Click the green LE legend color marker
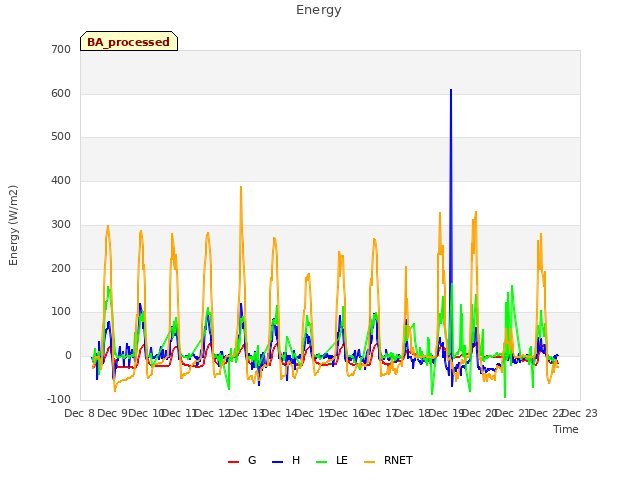640x480 pixels. coord(322,462)
